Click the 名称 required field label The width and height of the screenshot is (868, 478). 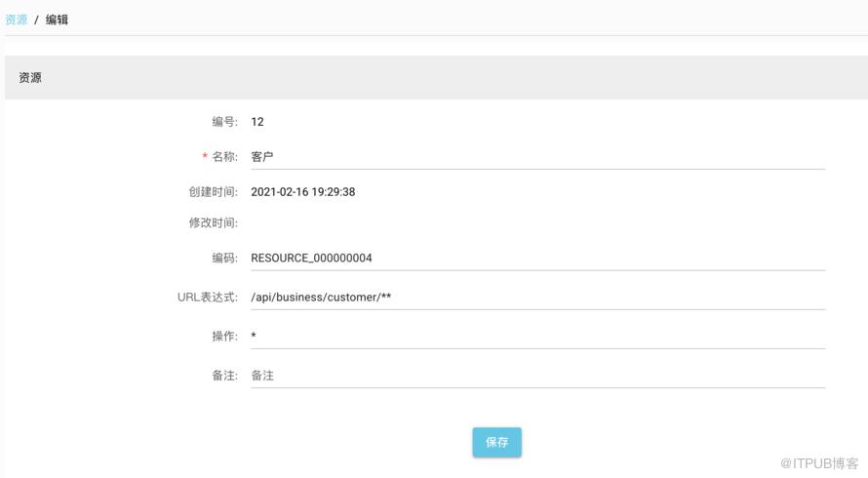click(x=220, y=157)
